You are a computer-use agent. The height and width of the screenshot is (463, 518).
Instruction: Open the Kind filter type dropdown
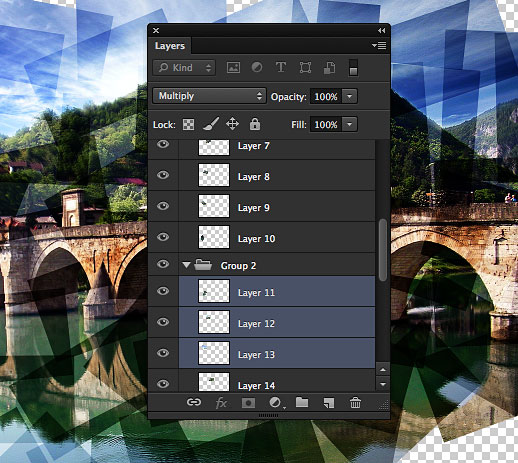pos(184,68)
